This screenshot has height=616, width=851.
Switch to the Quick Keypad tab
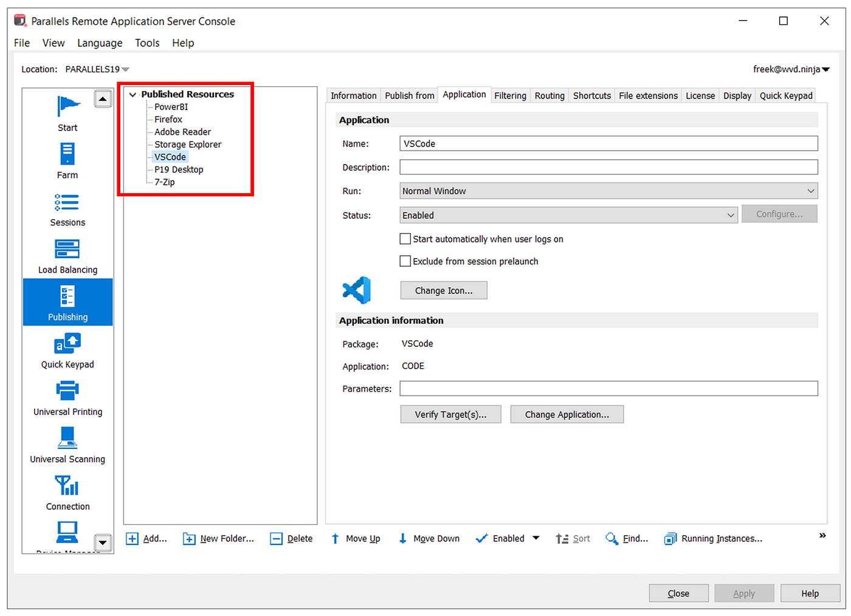[x=786, y=96]
